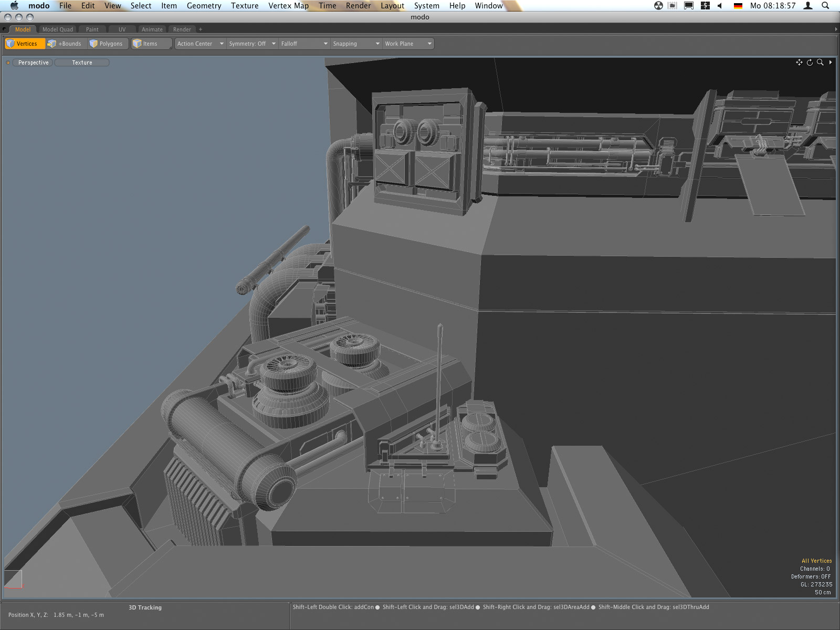840x630 pixels.
Task: Click the viewport zoom magnifier icon
Action: [820, 62]
